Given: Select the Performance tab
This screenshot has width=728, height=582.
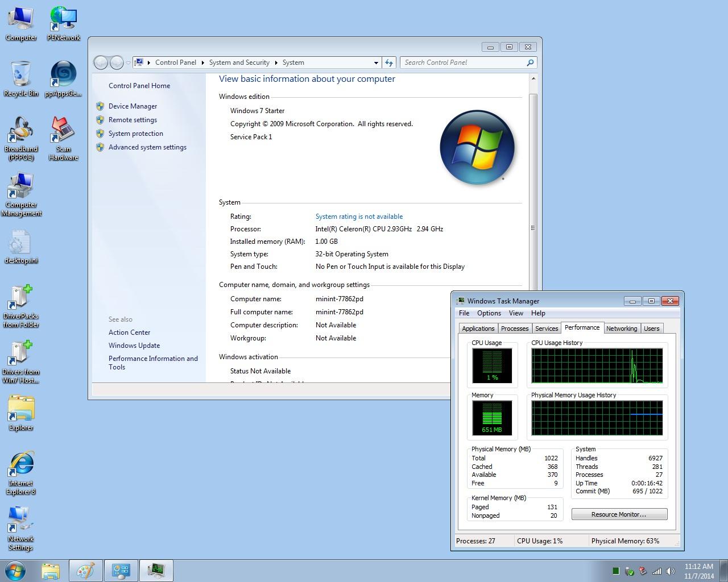Looking at the screenshot, I should [582, 327].
